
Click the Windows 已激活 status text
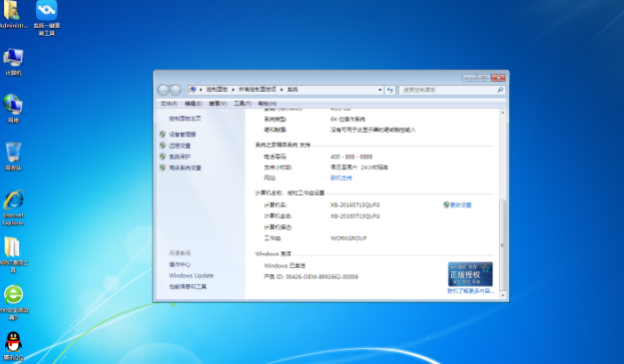coord(285,265)
